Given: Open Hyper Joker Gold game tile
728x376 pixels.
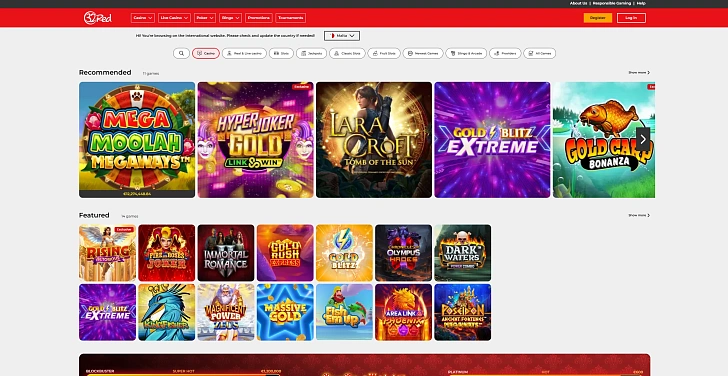Looking at the screenshot, I should [x=255, y=140].
